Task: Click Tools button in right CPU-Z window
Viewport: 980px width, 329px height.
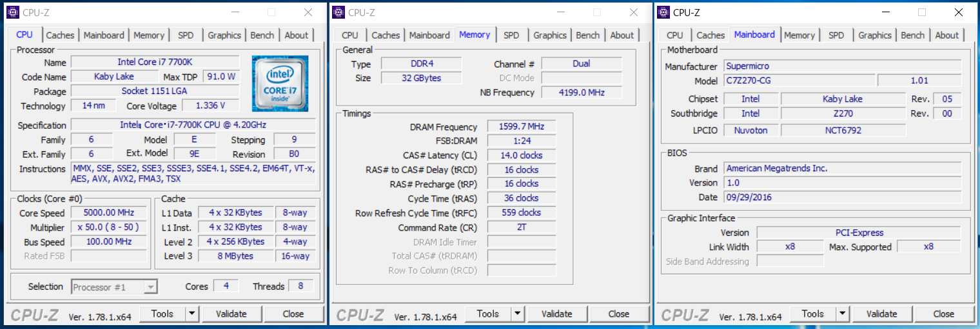Action: point(813,314)
